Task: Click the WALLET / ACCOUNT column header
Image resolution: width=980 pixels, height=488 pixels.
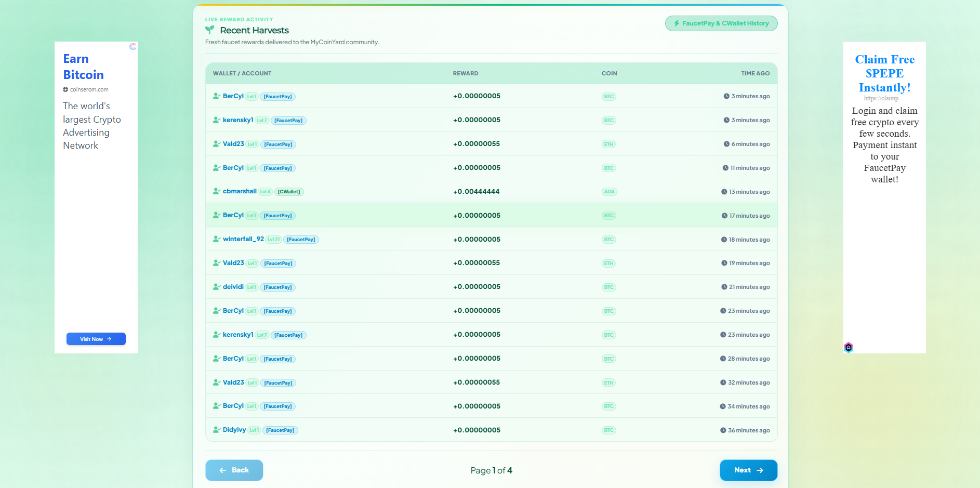Action: click(x=242, y=73)
